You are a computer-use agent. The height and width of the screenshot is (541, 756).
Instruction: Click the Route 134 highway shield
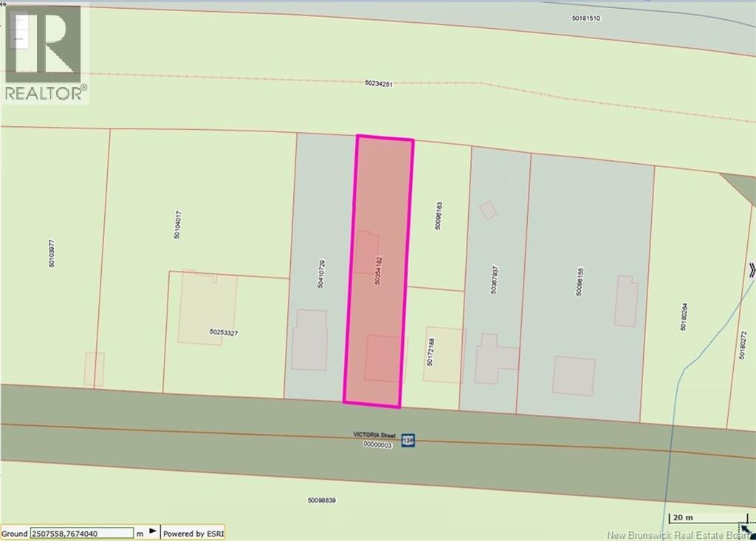click(407, 441)
